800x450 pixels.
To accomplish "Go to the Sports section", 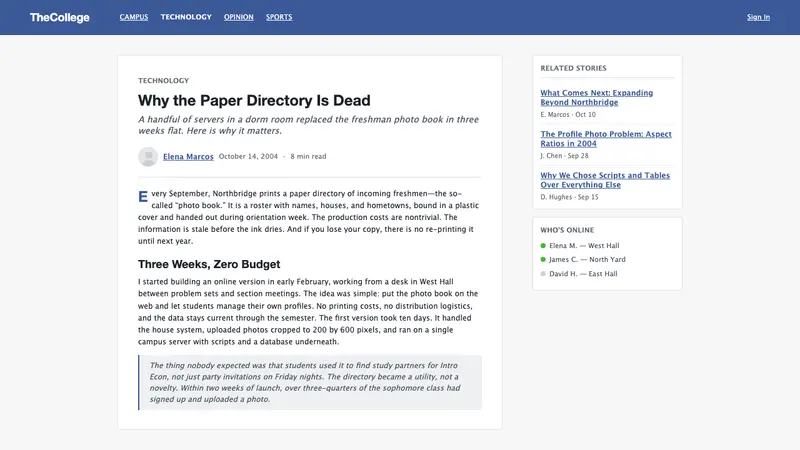I will point(279,17).
